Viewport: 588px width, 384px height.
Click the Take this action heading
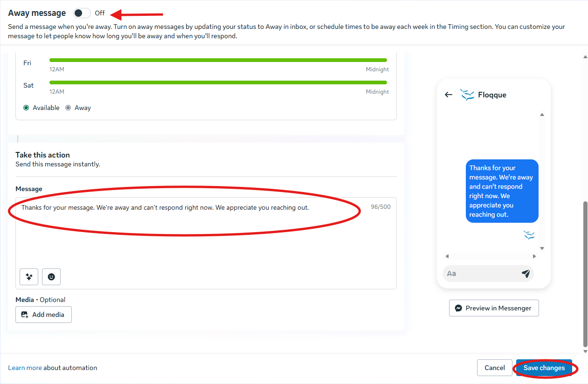coord(42,155)
